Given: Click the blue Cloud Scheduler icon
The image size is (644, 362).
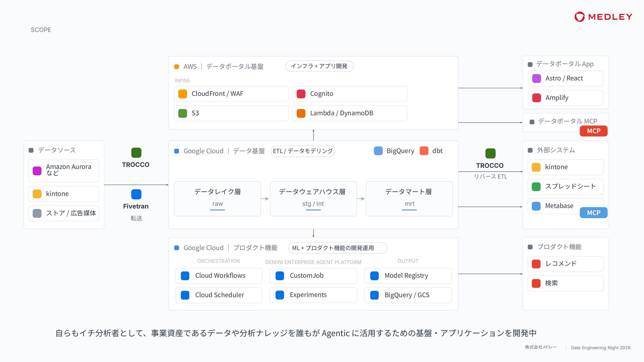Looking at the screenshot, I should (x=185, y=295).
